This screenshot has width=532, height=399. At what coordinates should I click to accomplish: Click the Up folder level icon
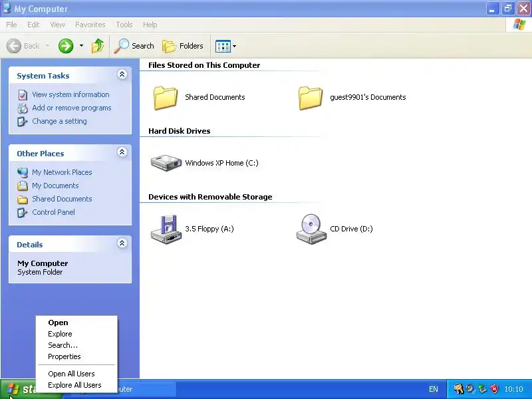pos(98,46)
